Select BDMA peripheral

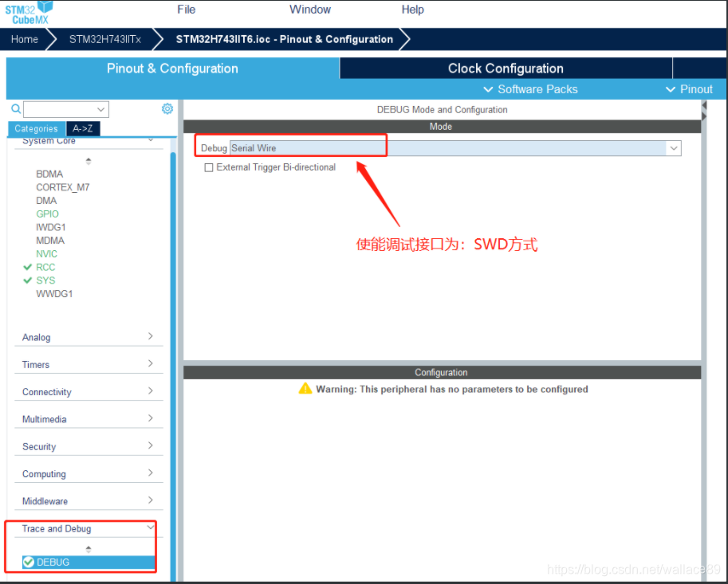point(49,174)
